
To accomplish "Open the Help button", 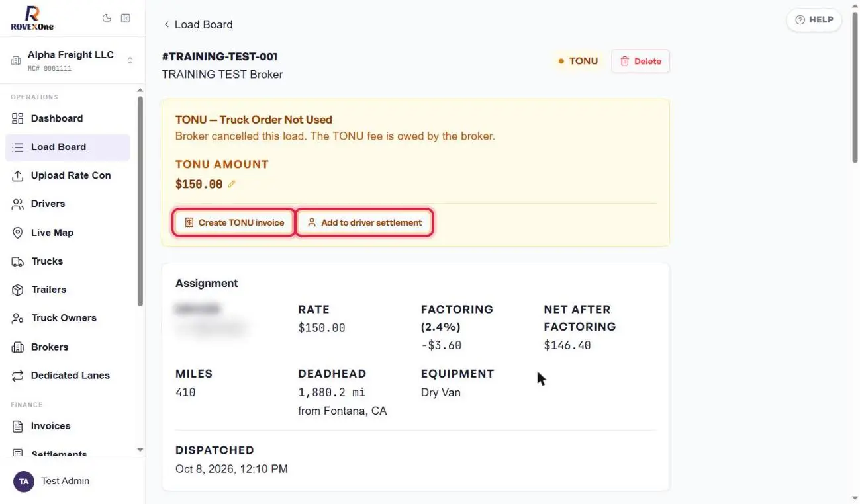I will coord(814,20).
